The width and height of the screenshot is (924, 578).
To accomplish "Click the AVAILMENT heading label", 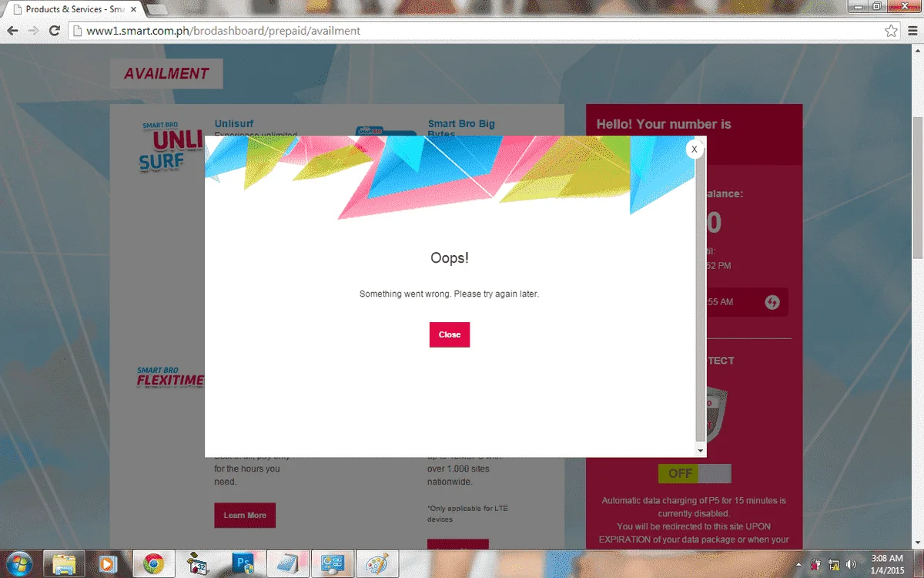I will pos(166,74).
